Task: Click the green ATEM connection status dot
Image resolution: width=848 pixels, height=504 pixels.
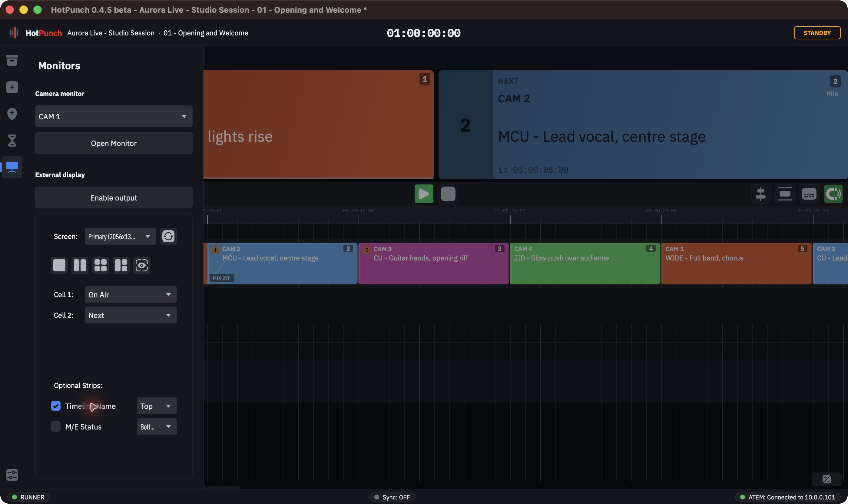Action: coord(742,497)
